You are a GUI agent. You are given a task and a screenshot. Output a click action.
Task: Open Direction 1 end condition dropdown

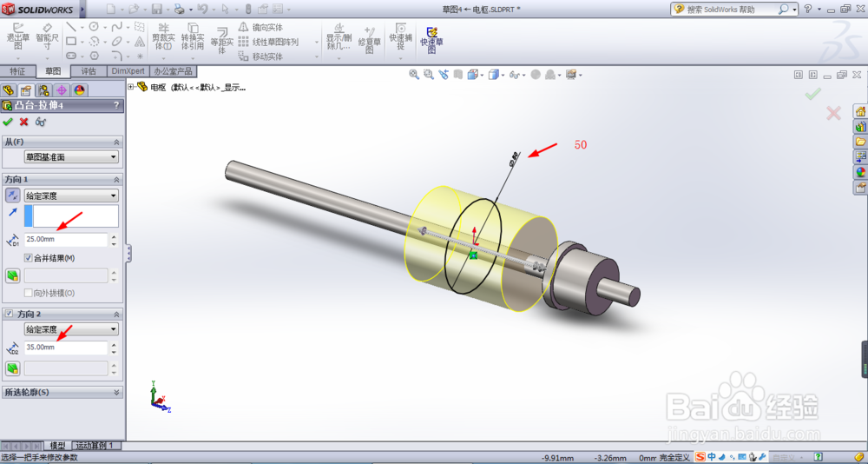pyautogui.click(x=71, y=196)
